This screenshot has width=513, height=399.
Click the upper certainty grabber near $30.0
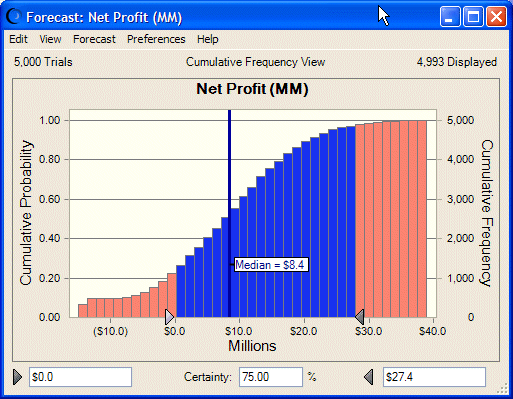click(359, 317)
